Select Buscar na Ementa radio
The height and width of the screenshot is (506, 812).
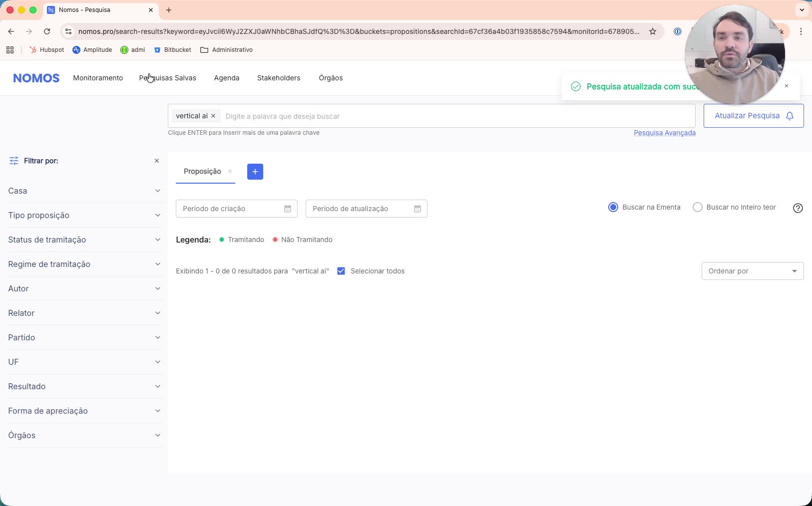(613, 207)
